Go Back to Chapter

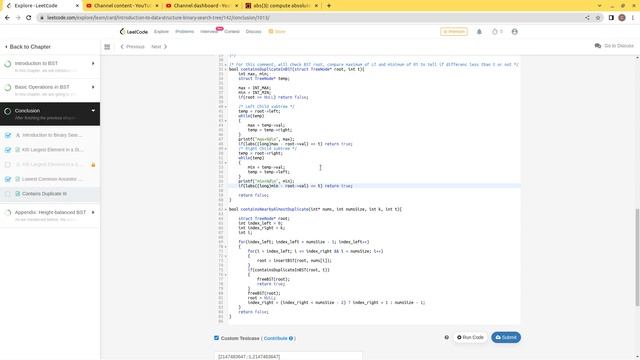(27, 47)
